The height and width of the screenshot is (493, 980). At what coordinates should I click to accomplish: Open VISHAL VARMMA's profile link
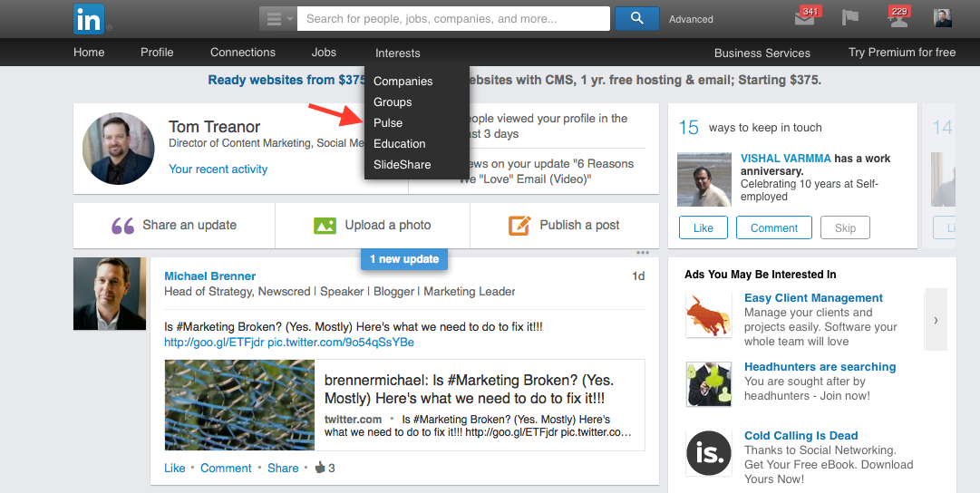pos(786,159)
